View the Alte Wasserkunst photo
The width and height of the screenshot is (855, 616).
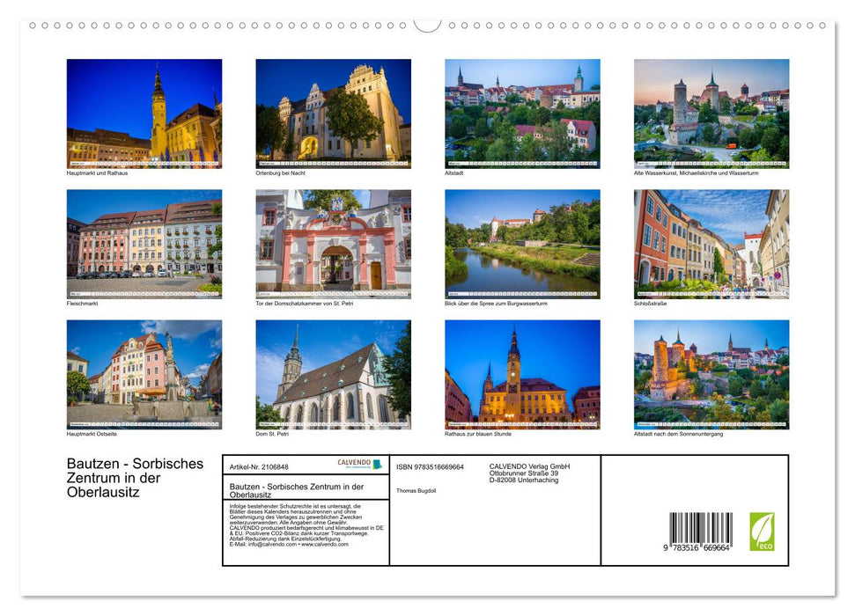point(711,113)
